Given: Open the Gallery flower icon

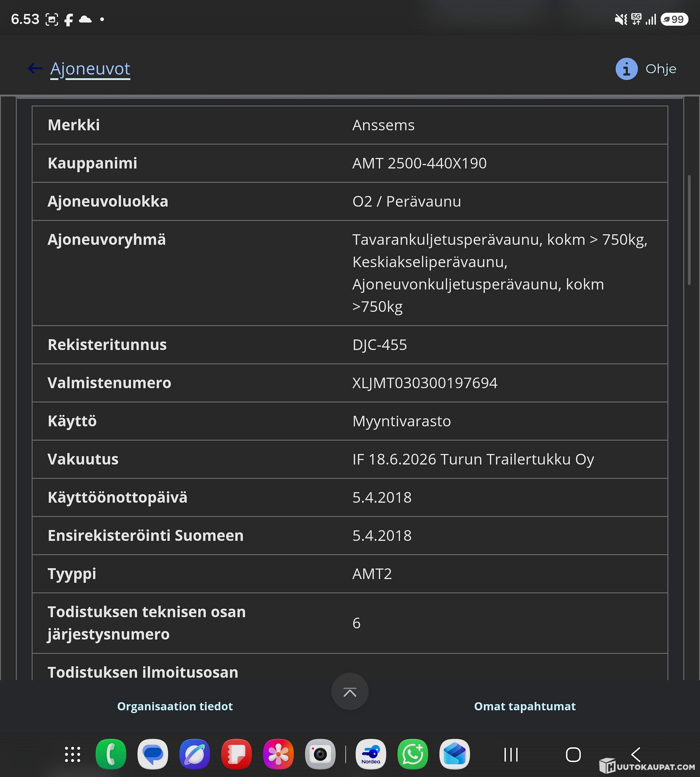Looking at the screenshot, I should point(279,754).
